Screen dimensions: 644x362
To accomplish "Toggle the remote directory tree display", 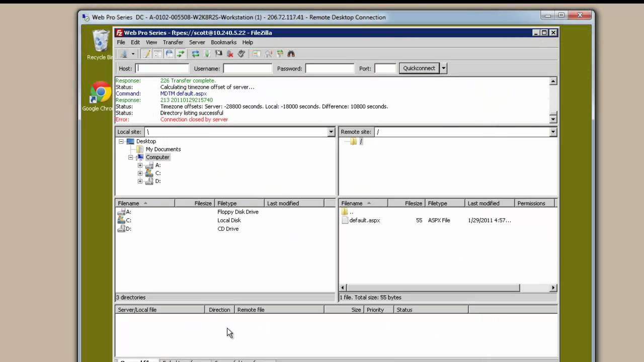I will [x=170, y=54].
